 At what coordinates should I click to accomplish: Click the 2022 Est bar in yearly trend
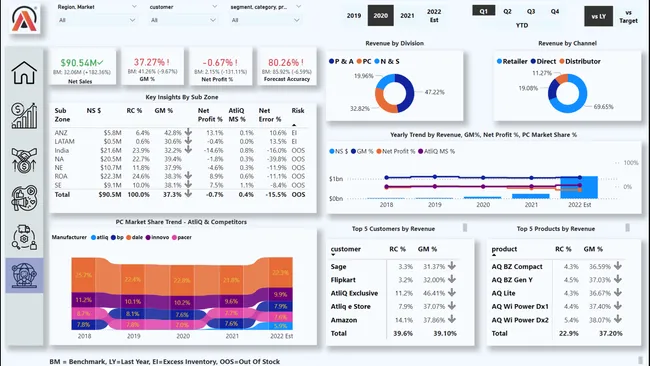click(x=580, y=187)
